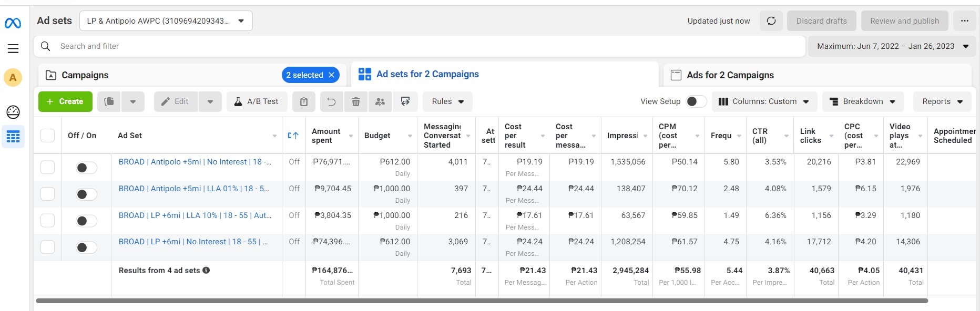
Task: Open the date range dropdown
Action: coord(892,46)
